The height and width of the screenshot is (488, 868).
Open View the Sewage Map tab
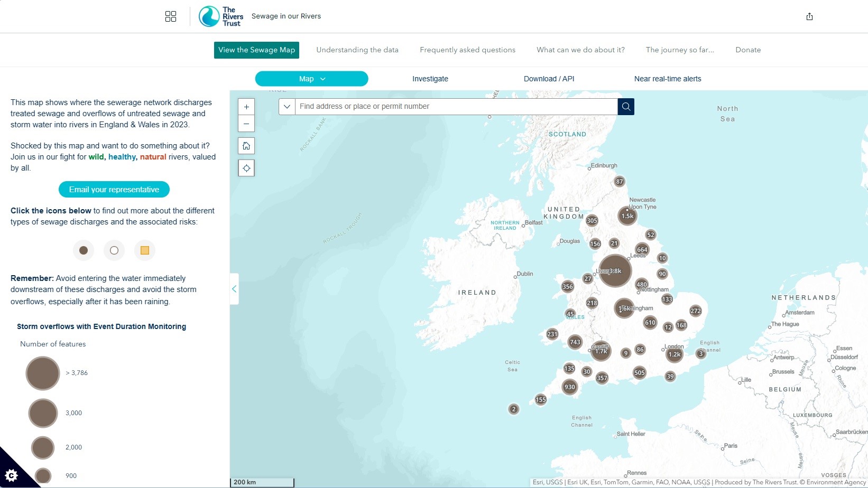(x=257, y=50)
